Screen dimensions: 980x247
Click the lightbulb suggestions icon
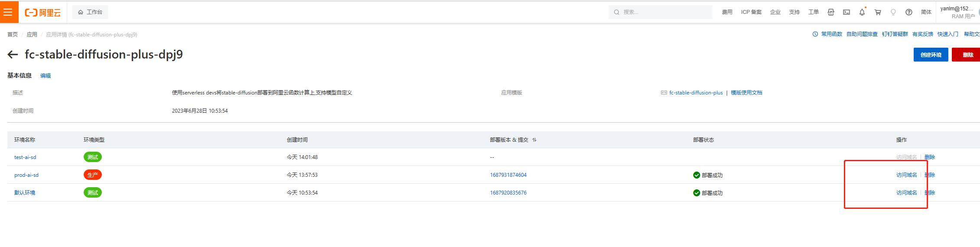tap(893, 12)
